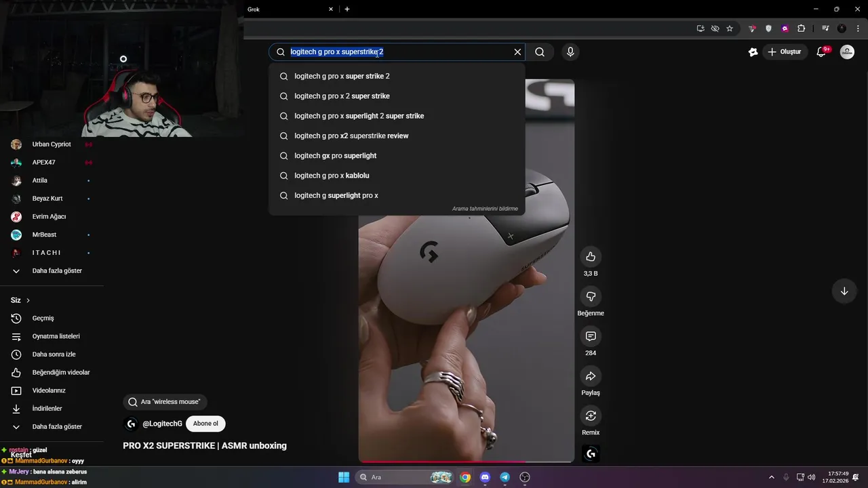Open the Urban Cypriot subscription
Screen dimensions: 868x488
[52, 144]
